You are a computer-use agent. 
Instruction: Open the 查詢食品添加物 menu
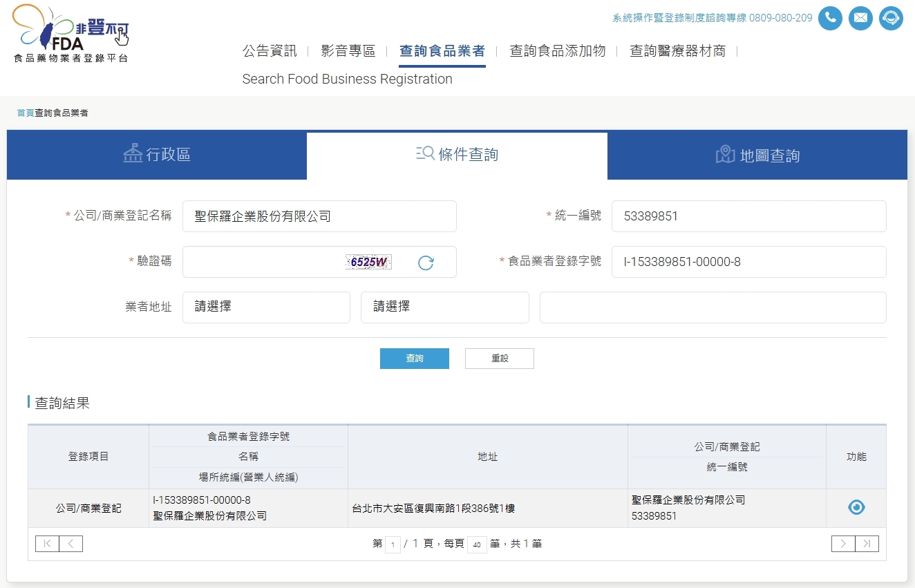click(x=557, y=51)
